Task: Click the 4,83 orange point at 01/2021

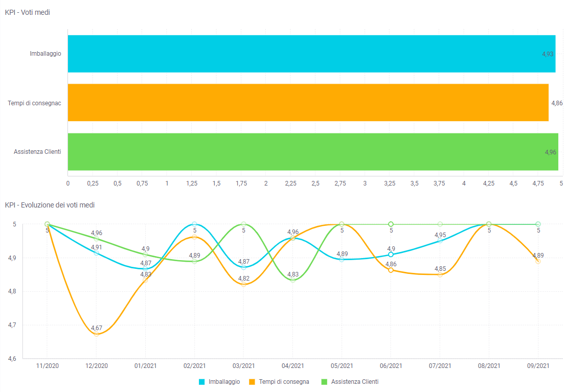Action: pyautogui.click(x=145, y=280)
